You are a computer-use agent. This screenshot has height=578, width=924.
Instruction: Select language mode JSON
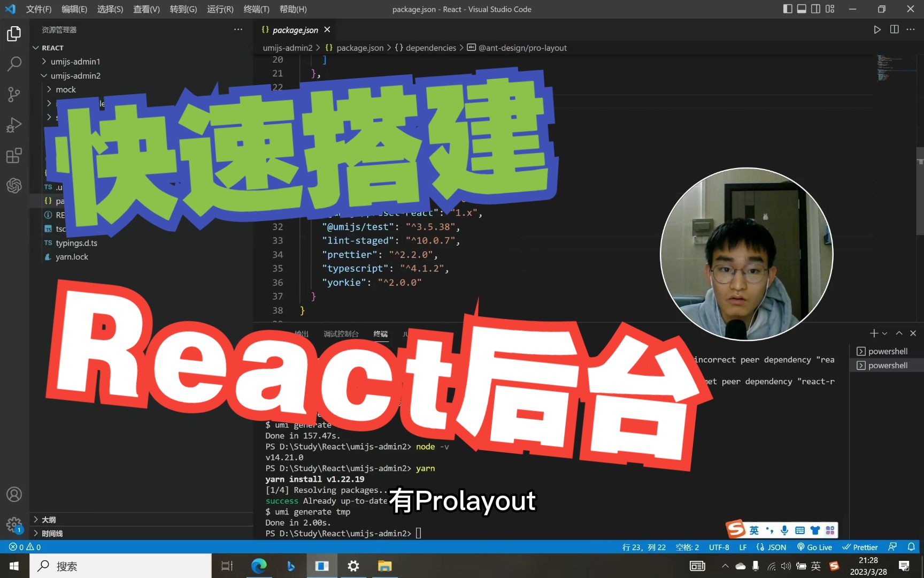[x=771, y=547]
